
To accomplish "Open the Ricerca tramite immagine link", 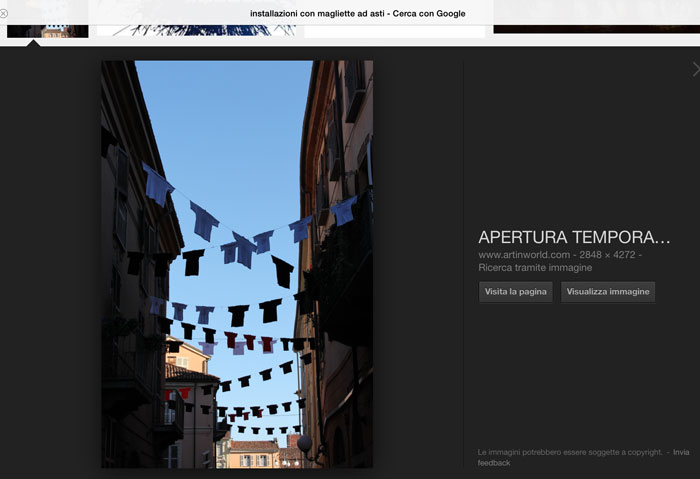I will tap(535, 267).
